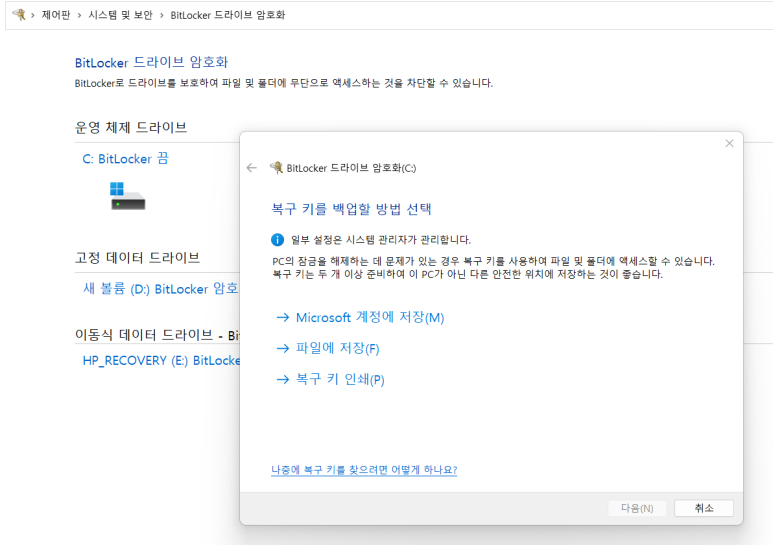773x545 pixels.
Task: Click the 다음(N) button
Action: tap(637, 508)
